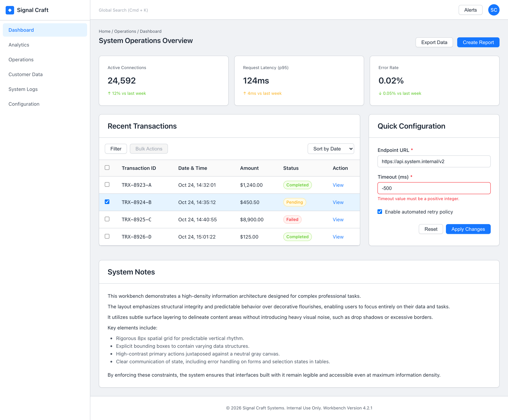Screen dimensions: 508x420
Task: Select the TRX-8925-C row checkbox
Action: click(x=107, y=219)
